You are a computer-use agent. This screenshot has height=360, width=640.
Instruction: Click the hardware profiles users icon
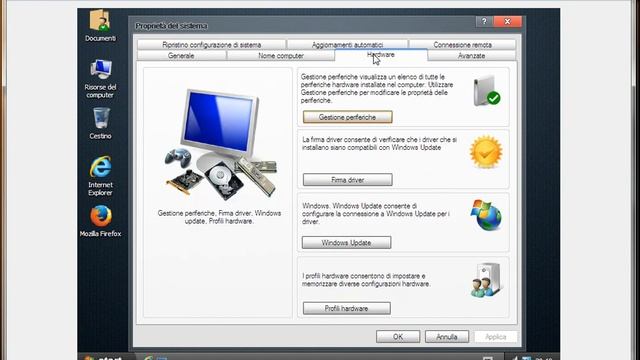click(x=486, y=281)
